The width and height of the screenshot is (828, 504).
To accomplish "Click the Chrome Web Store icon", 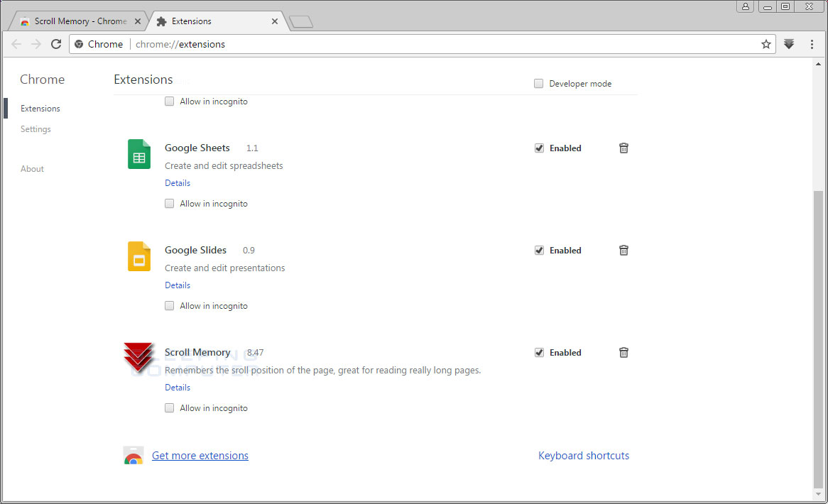I will click(x=133, y=455).
